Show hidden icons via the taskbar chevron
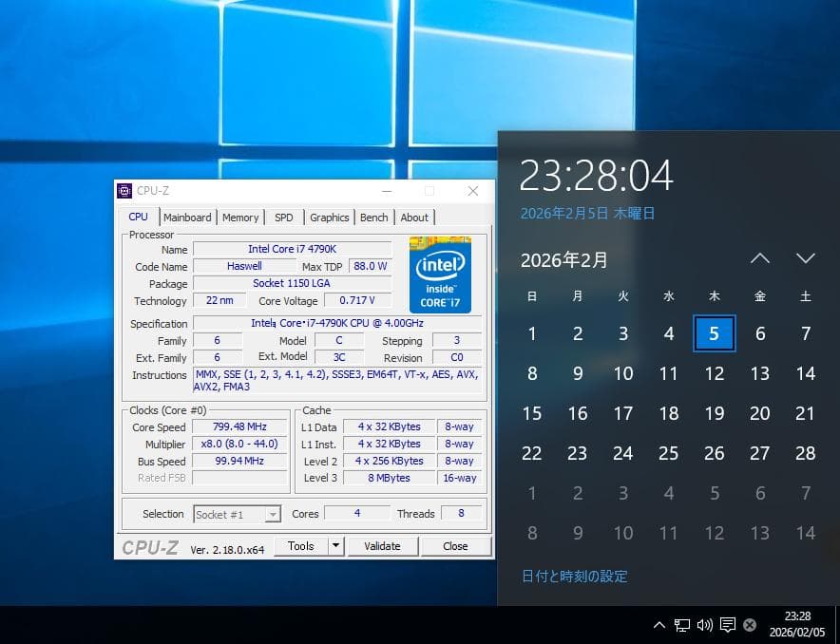840x644 pixels. tap(659, 625)
